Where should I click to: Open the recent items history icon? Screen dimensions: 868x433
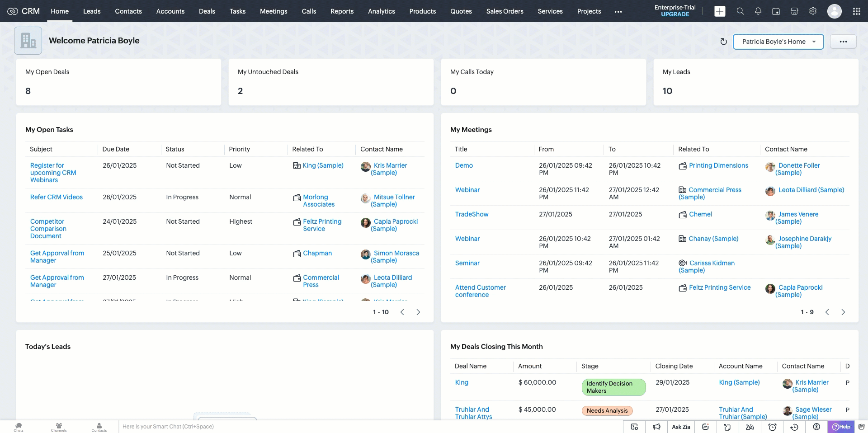(x=794, y=427)
